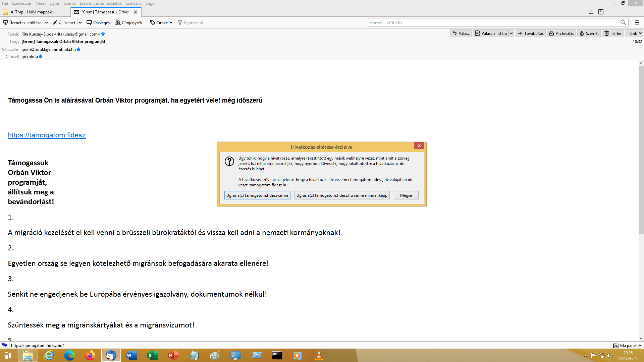Open the Fájl menu
Viewport: 644px width, 362px height.
[5, 3]
